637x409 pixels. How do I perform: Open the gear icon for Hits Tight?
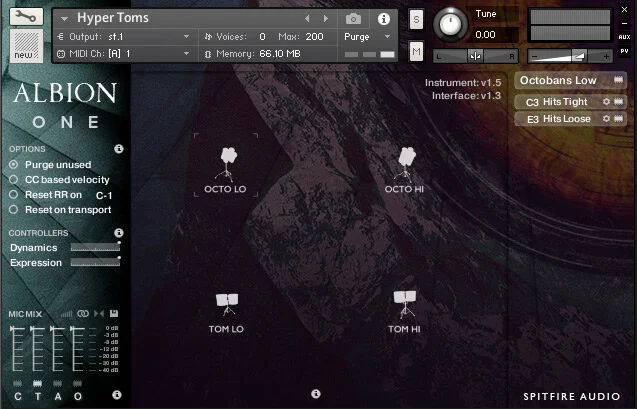[606, 102]
